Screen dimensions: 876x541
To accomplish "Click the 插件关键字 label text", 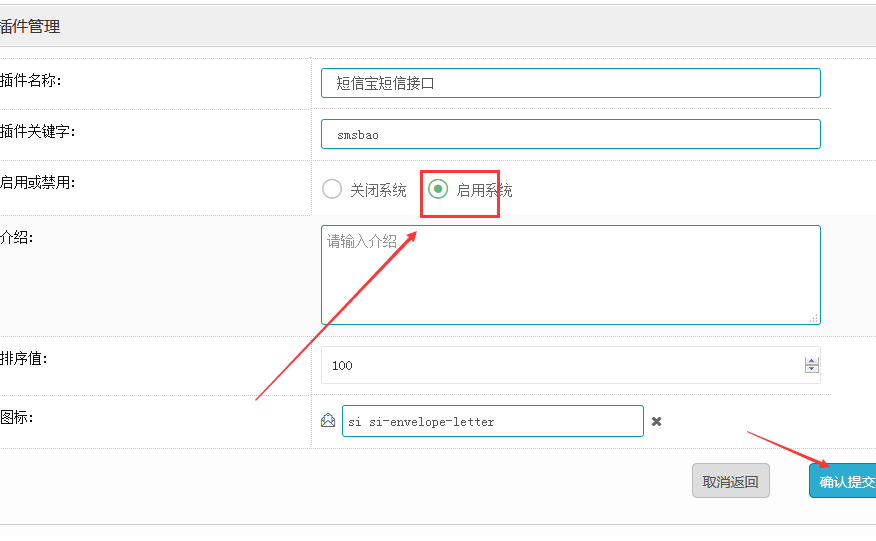I will pyautogui.click(x=37, y=131).
